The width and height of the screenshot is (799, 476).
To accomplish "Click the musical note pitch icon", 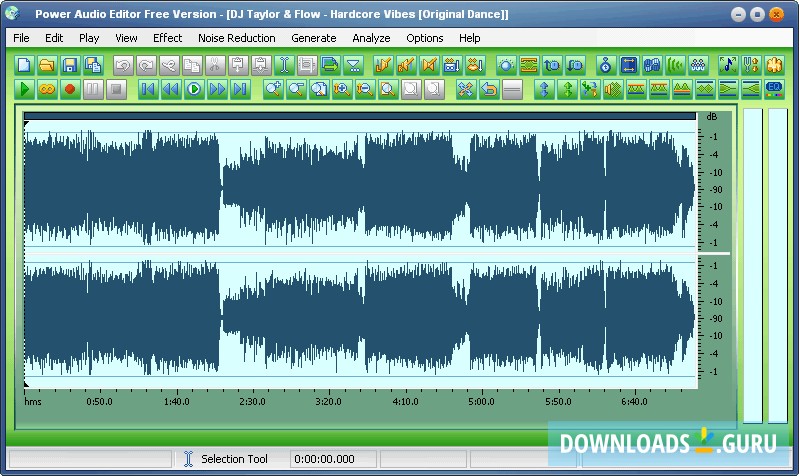I will coord(728,65).
